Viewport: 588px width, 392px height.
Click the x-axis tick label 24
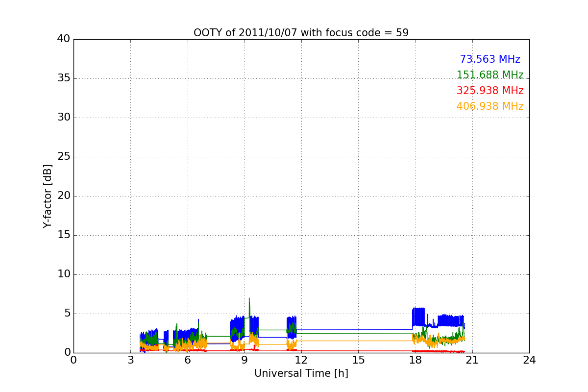tap(529, 360)
